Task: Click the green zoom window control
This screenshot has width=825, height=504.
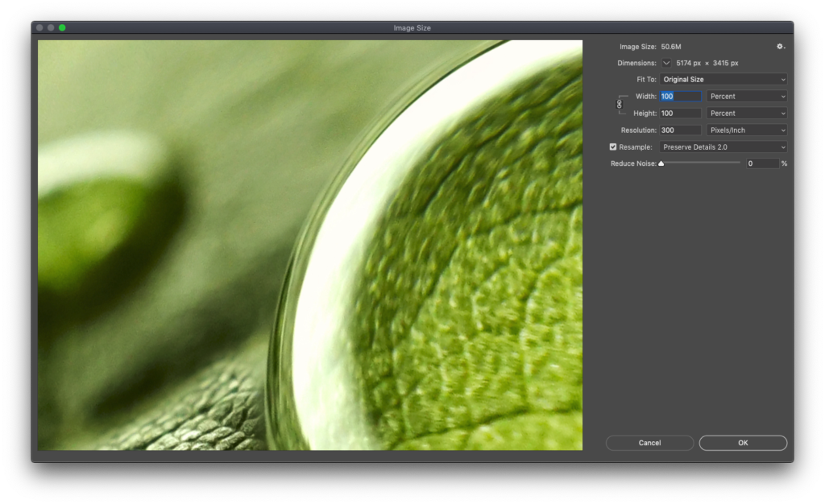Action: click(x=60, y=27)
